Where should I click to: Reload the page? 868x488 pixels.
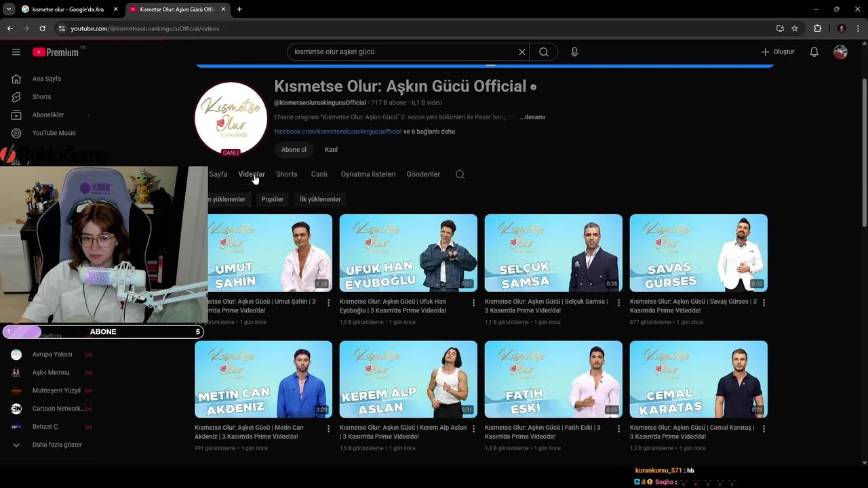42,28
